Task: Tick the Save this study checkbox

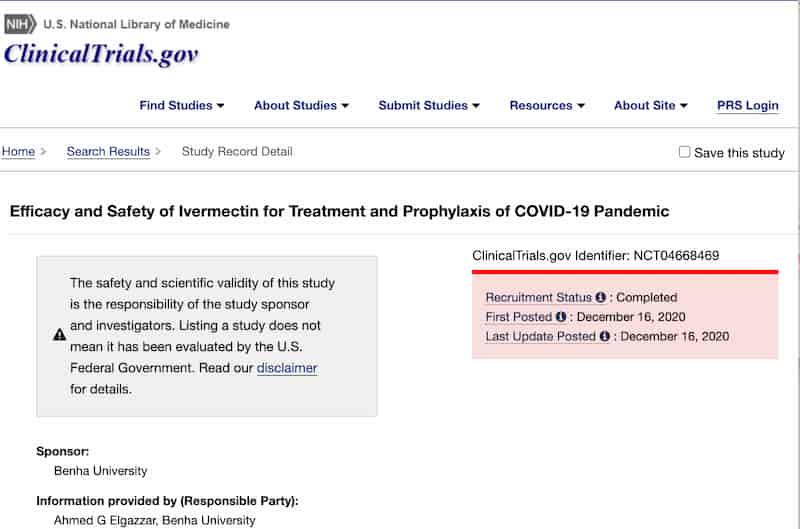Action: pyautogui.click(x=684, y=152)
